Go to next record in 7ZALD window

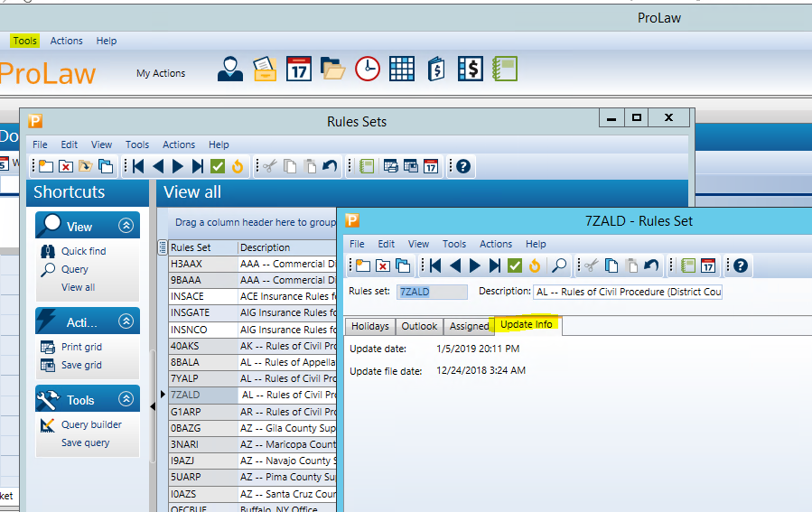[475, 265]
